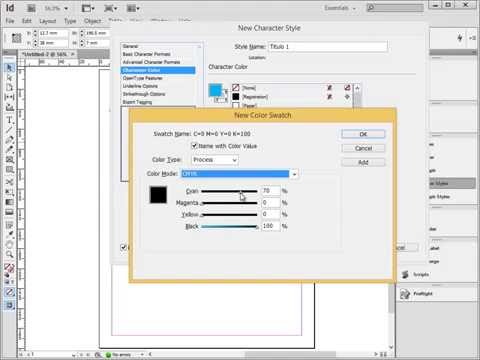480x360 pixels.
Task: Open the Color Mode dropdown arrow
Action: [x=294, y=174]
